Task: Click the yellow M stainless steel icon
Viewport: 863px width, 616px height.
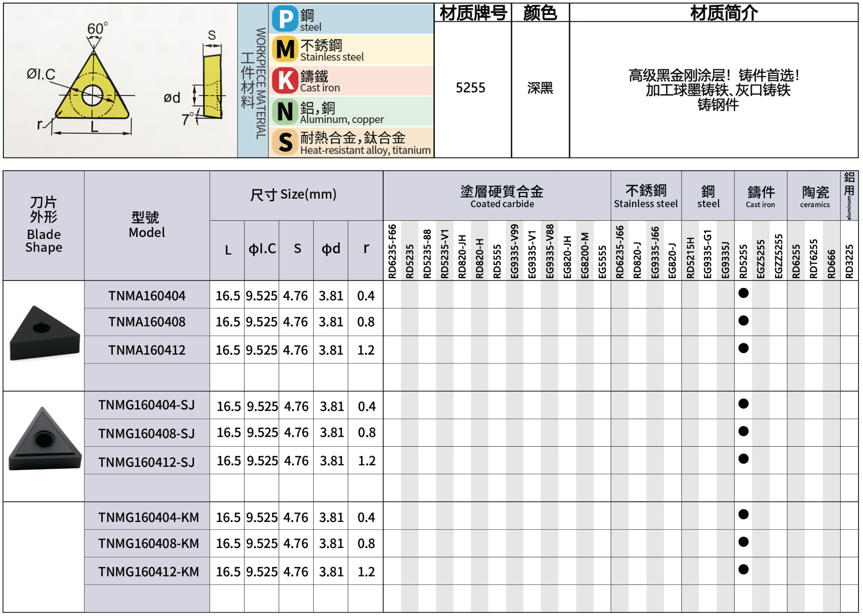Action: click(x=285, y=49)
